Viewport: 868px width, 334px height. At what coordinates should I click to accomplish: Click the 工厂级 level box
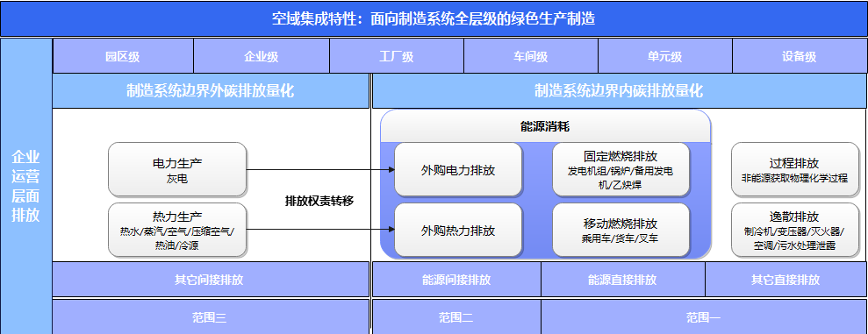[397, 56]
